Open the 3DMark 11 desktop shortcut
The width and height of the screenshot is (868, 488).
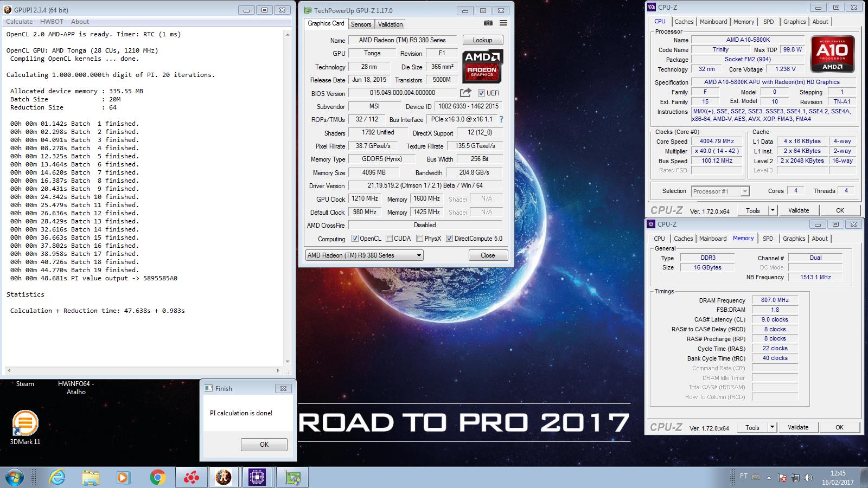tap(25, 427)
